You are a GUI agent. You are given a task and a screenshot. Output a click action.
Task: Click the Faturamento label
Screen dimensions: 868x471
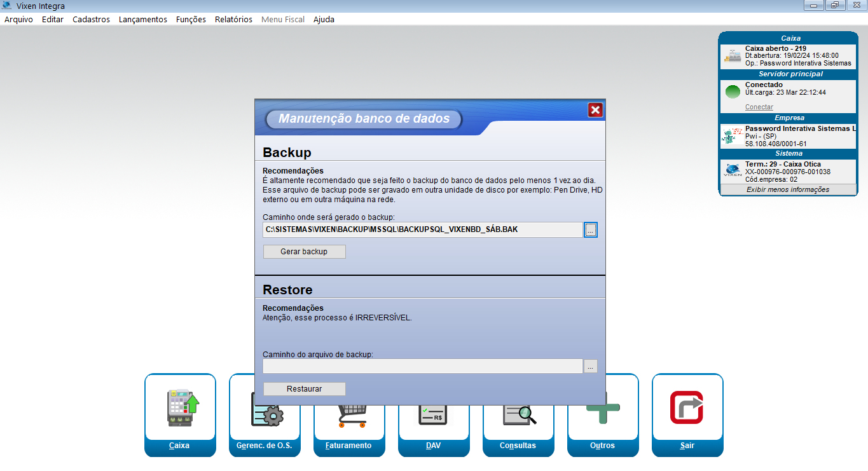348,446
